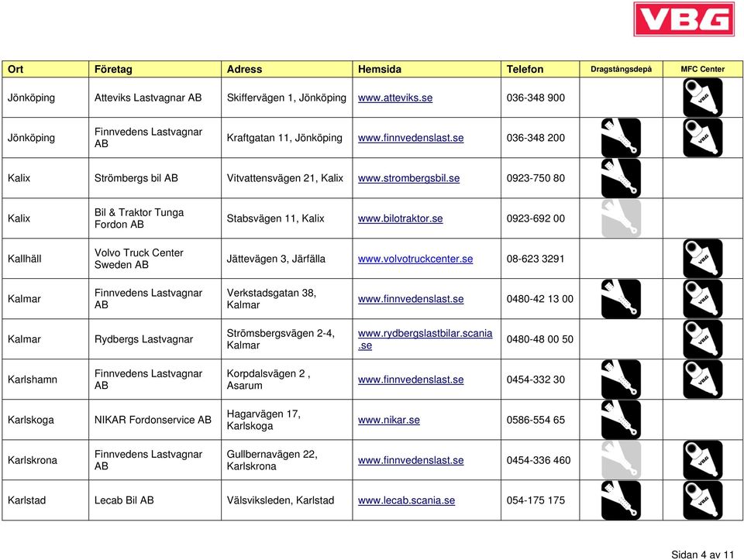Open finnvedenslast.se link in Karlshamn row
Screen dimensions: 744x560
point(411,380)
